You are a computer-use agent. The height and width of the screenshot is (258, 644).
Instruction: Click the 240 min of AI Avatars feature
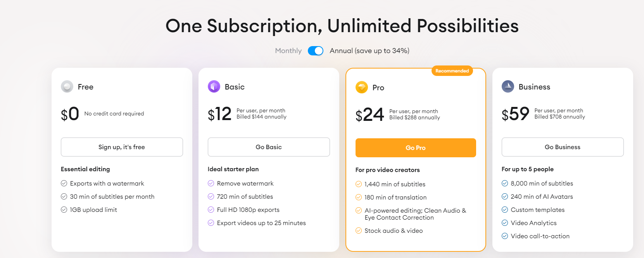pyautogui.click(x=542, y=196)
